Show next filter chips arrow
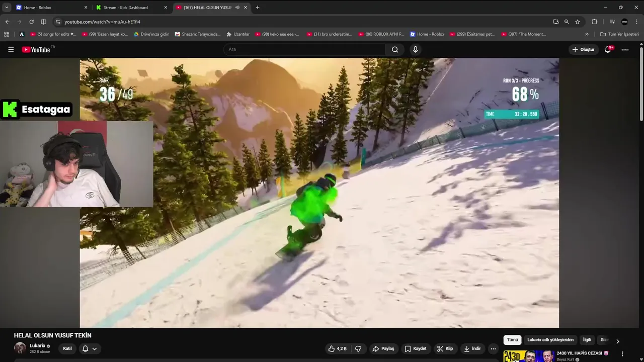Screen dimensions: 644x362 click(x=618, y=341)
